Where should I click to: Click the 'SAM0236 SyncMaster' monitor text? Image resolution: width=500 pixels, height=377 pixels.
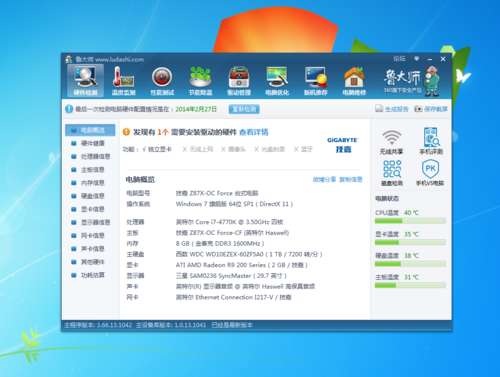pos(231,276)
